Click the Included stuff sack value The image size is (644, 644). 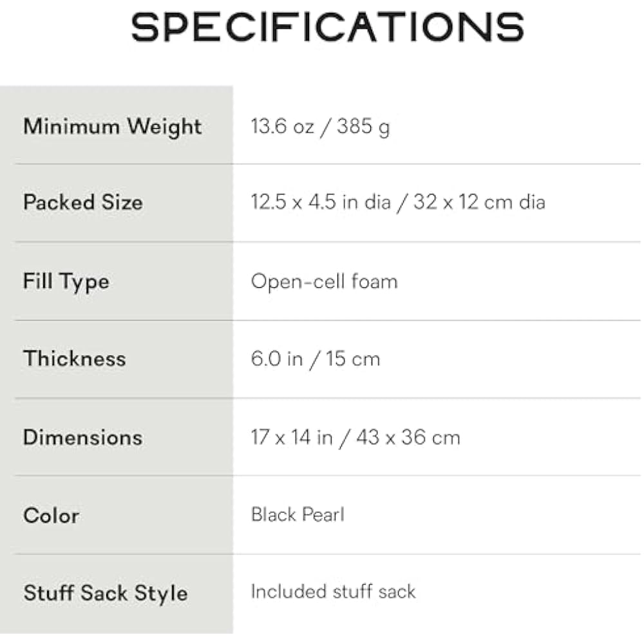333,591
